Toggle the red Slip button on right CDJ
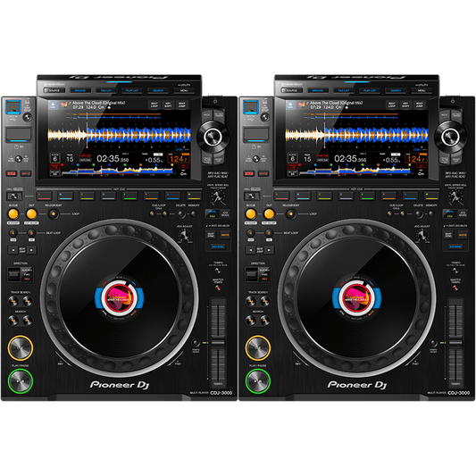This screenshot has height=476, width=476. (249, 173)
